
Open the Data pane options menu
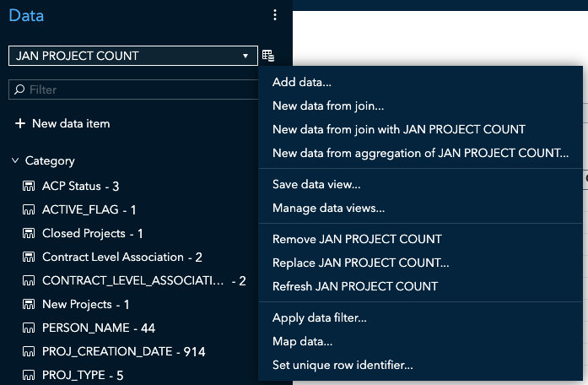click(275, 15)
